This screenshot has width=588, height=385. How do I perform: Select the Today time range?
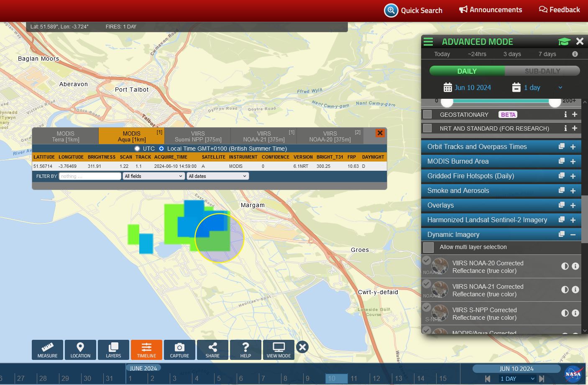point(442,54)
